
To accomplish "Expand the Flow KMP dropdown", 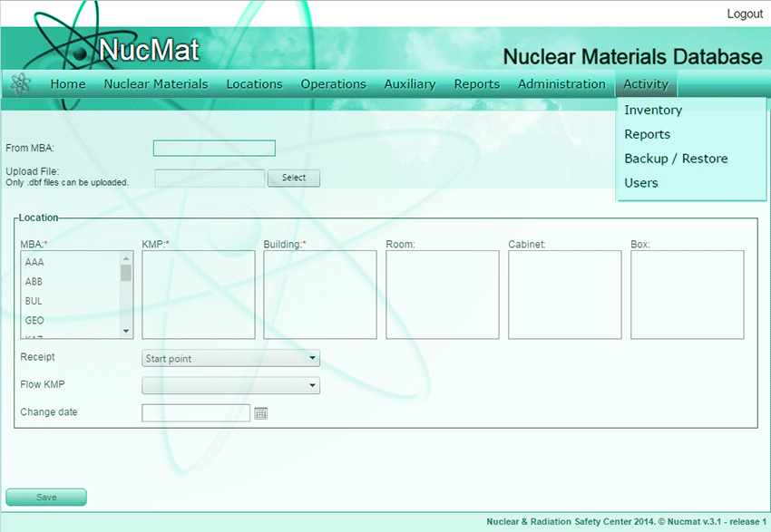I will [230, 386].
